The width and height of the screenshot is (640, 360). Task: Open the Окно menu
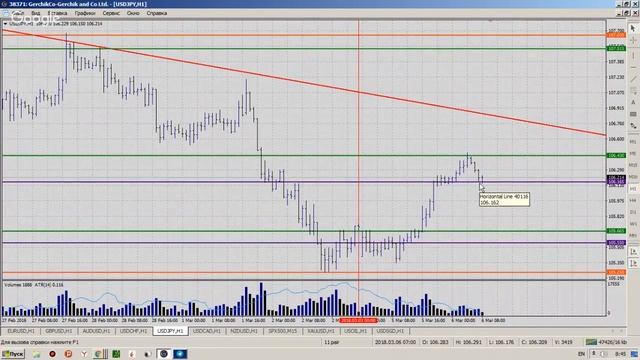pos(133,13)
